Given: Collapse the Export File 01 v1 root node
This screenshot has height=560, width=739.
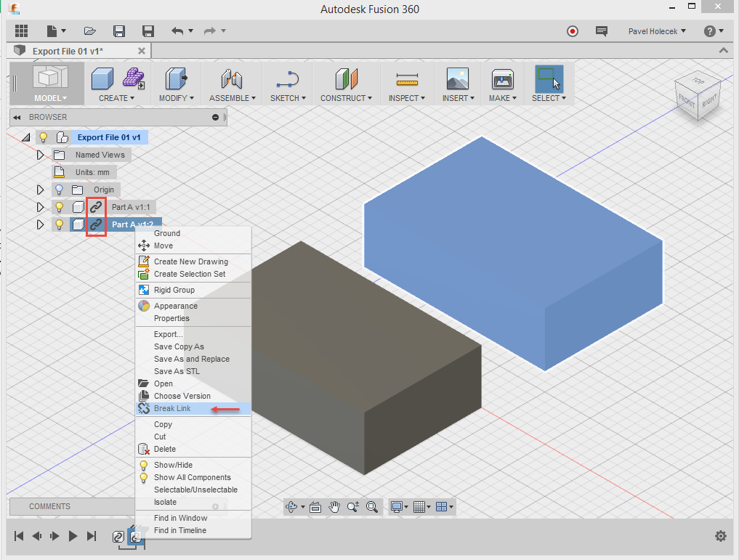Looking at the screenshot, I should (x=26, y=137).
